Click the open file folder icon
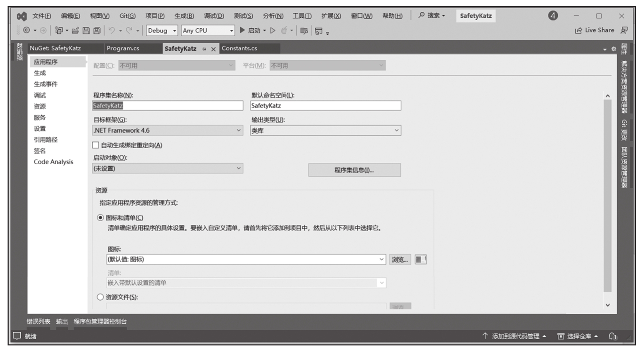 (76, 31)
